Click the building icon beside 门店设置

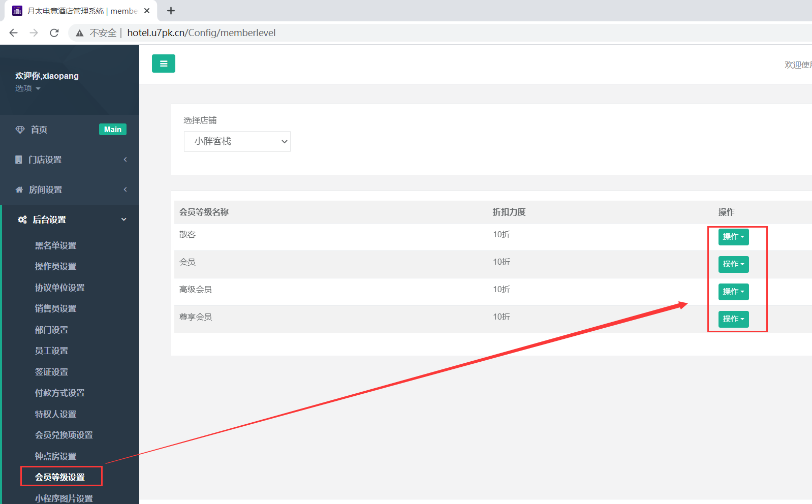pyautogui.click(x=19, y=160)
